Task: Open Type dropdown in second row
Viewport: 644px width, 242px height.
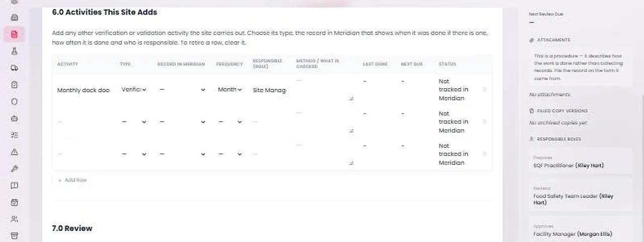Action: point(134,122)
